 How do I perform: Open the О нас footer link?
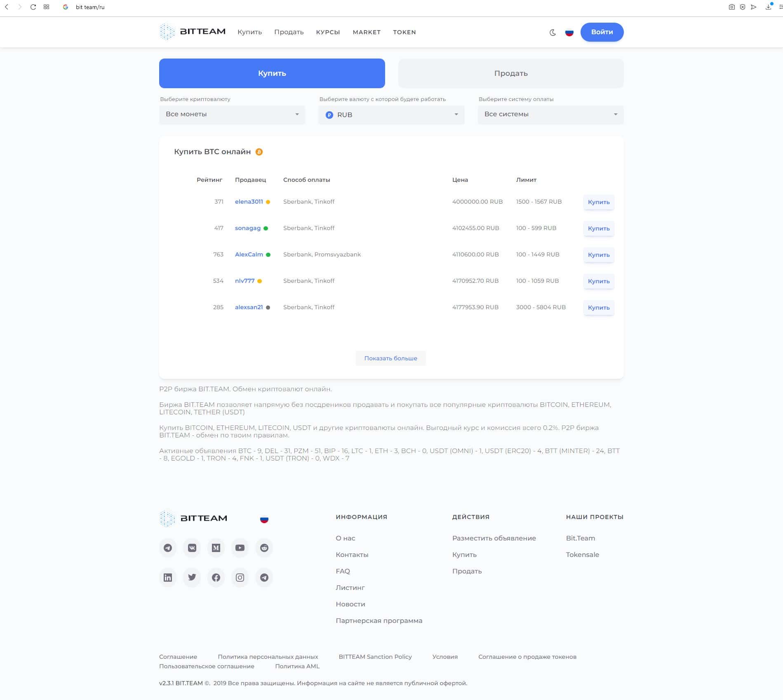346,538
